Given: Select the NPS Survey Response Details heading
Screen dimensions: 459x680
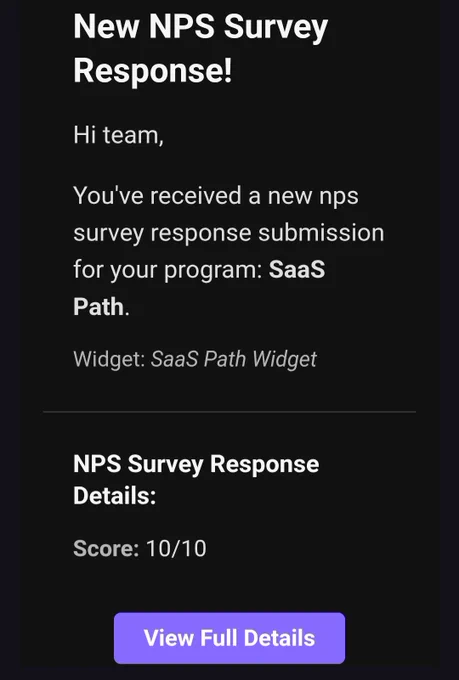Looking at the screenshot, I should [x=196, y=479].
